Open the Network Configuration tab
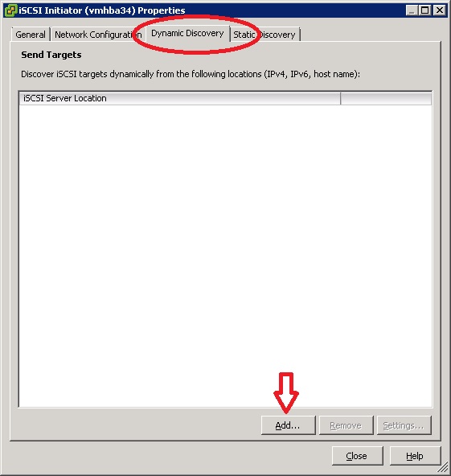The height and width of the screenshot is (476, 451). (98, 35)
